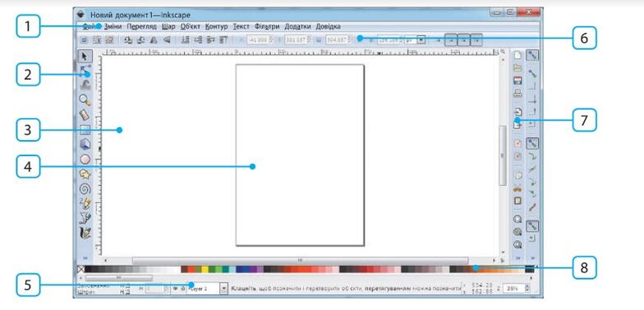Click the Open folder icon
Image resolution: width=644 pixels, height=310 pixels.
tap(517, 67)
